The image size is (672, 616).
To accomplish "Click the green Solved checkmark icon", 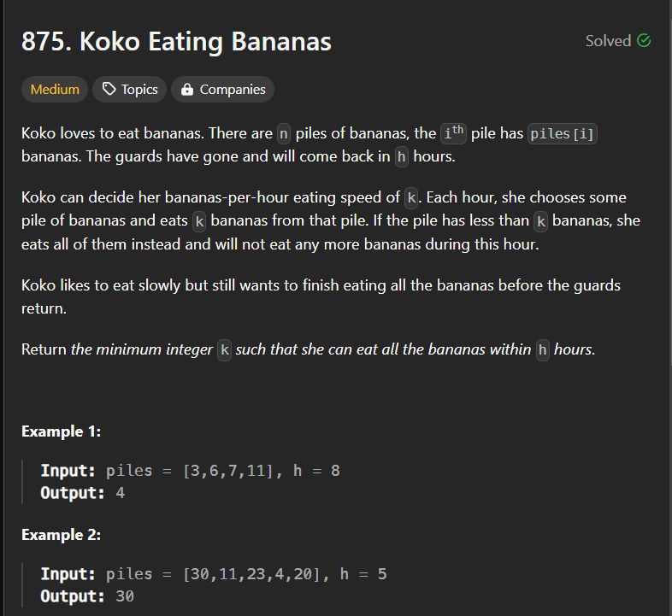I will point(644,41).
